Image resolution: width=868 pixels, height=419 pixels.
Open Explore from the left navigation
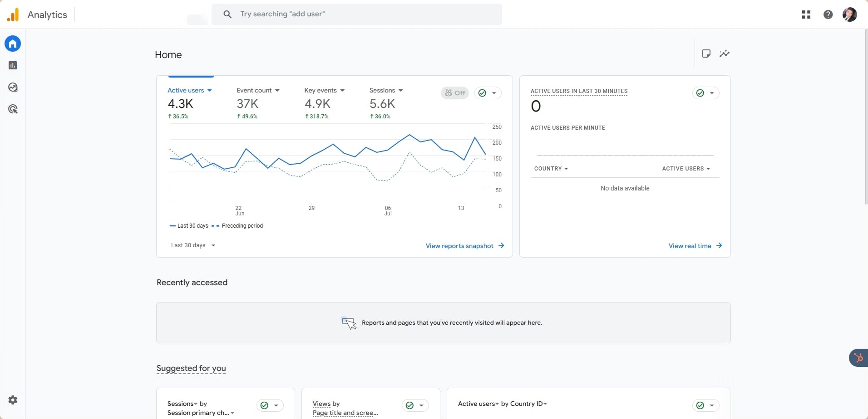click(x=12, y=87)
